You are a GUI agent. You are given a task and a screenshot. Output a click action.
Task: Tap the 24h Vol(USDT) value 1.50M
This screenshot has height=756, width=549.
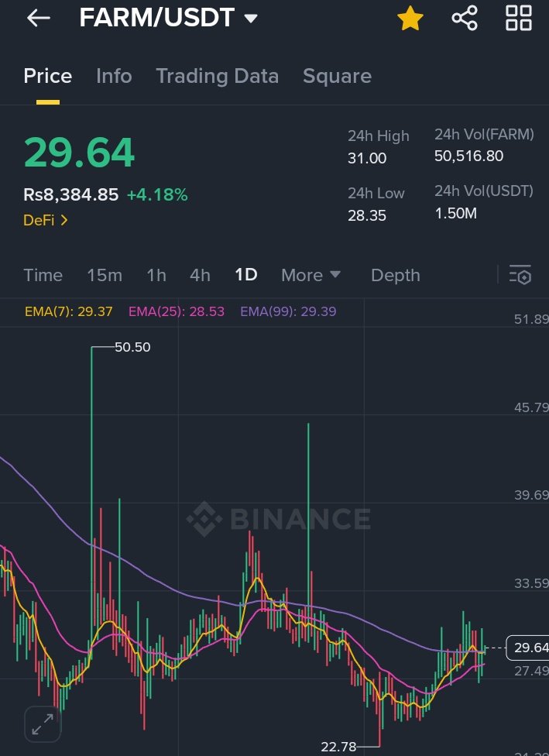pos(455,213)
